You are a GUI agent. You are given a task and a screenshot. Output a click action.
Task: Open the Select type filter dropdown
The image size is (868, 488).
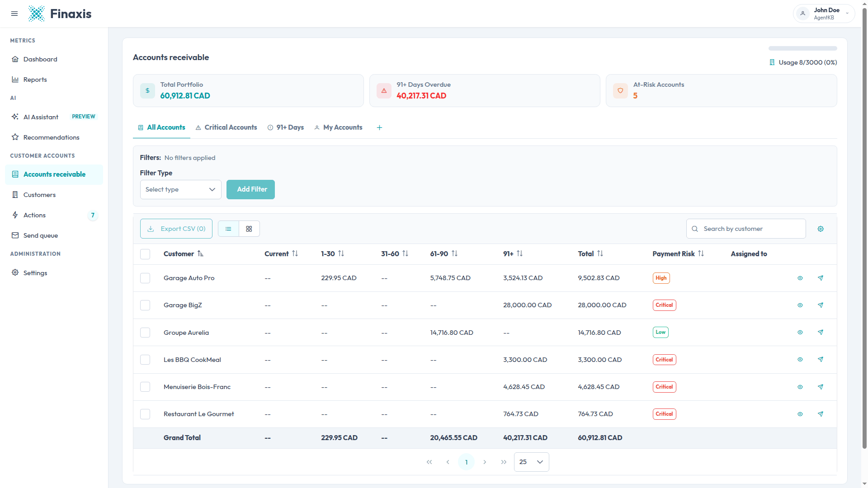pyautogui.click(x=180, y=189)
